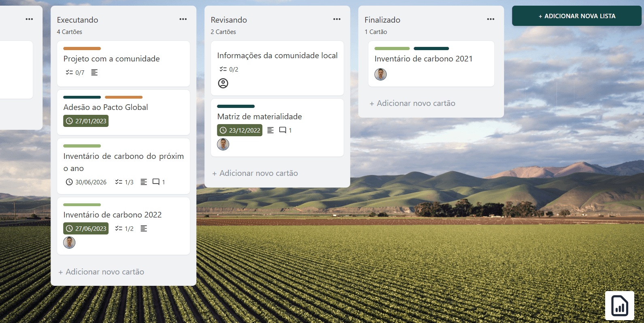
Task: Add a new card to Finalizado list
Action: click(x=412, y=103)
